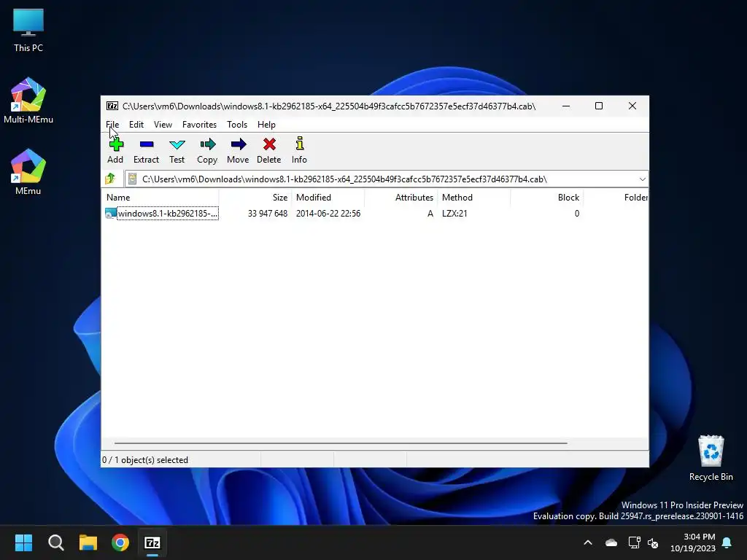Close the 7-Zip window
Viewport: 747px width, 560px height.
[x=632, y=106]
